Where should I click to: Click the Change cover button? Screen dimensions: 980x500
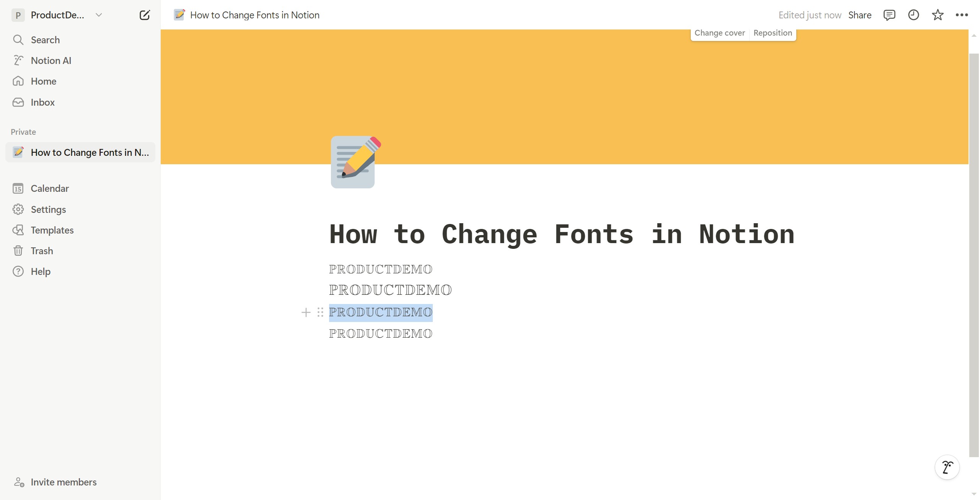719,33
